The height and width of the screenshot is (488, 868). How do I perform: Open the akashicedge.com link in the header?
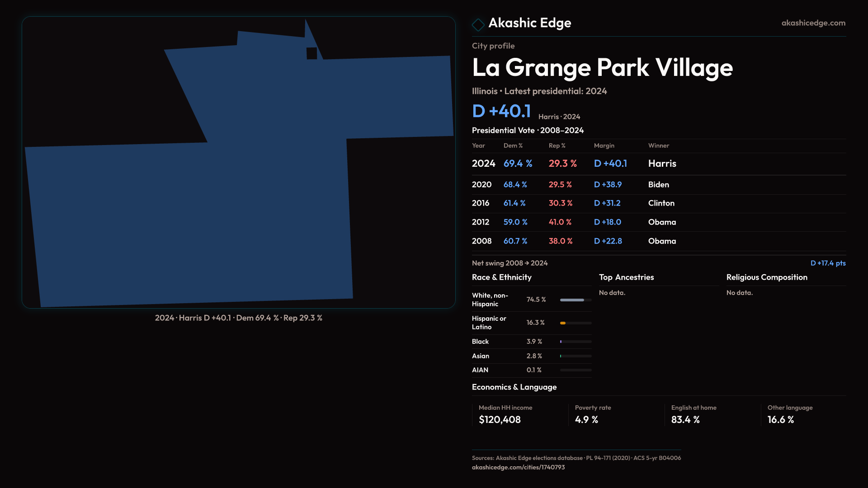(813, 23)
